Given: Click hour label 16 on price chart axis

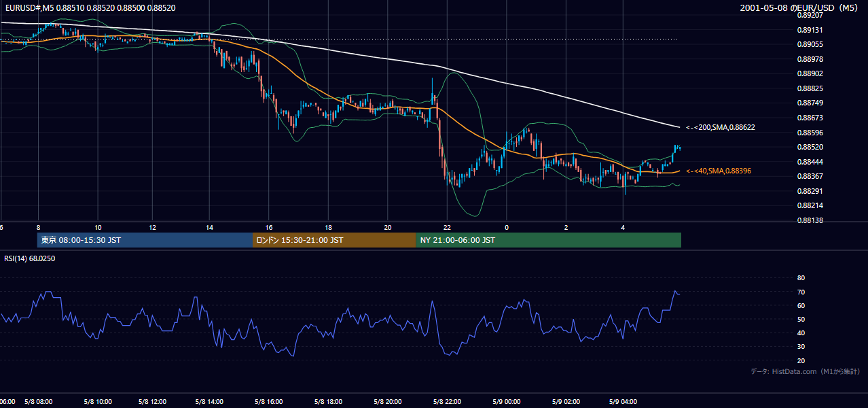Looking at the screenshot, I should 269,227.
